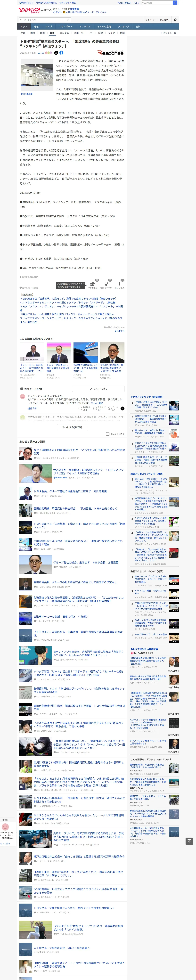Click the keyword search magnifier icon
196x980 pixels.
pyautogui.click(x=68, y=20)
